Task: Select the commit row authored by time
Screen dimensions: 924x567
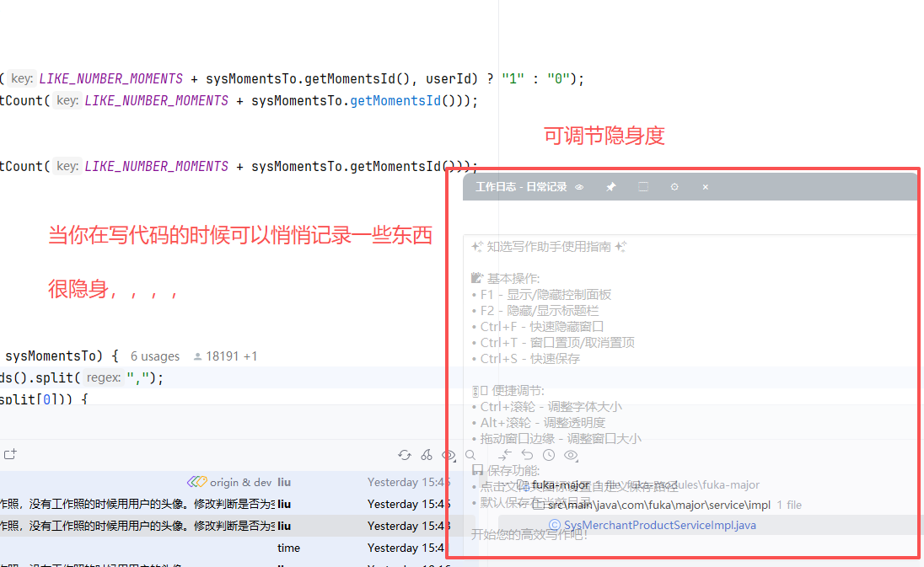Action: (x=238, y=548)
